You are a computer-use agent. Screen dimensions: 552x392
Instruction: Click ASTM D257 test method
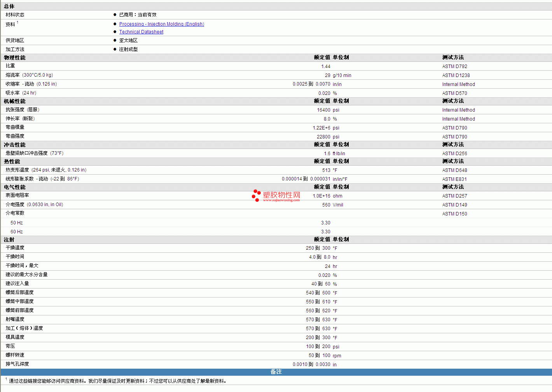coord(454,196)
